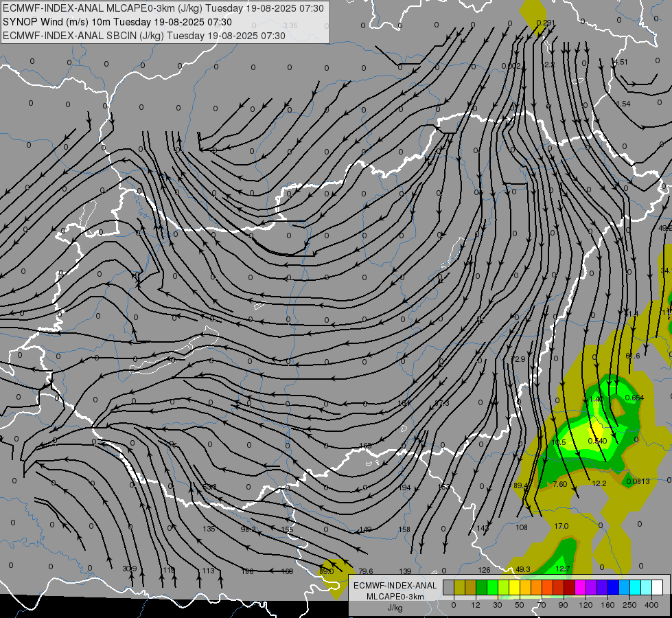Click the map value '79.6'
The image size is (672, 618).
(366, 571)
